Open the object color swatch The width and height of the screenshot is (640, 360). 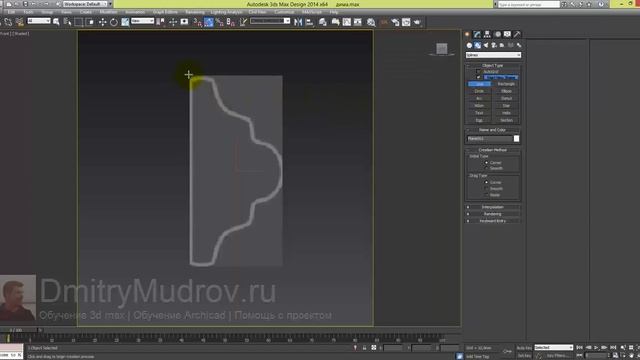516,139
